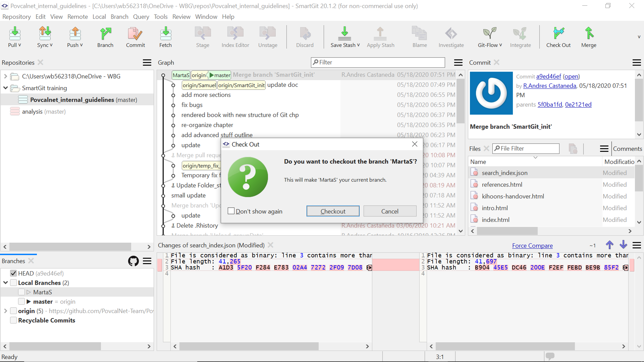Click the R.Andres Castaneda author link

(549, 86)
